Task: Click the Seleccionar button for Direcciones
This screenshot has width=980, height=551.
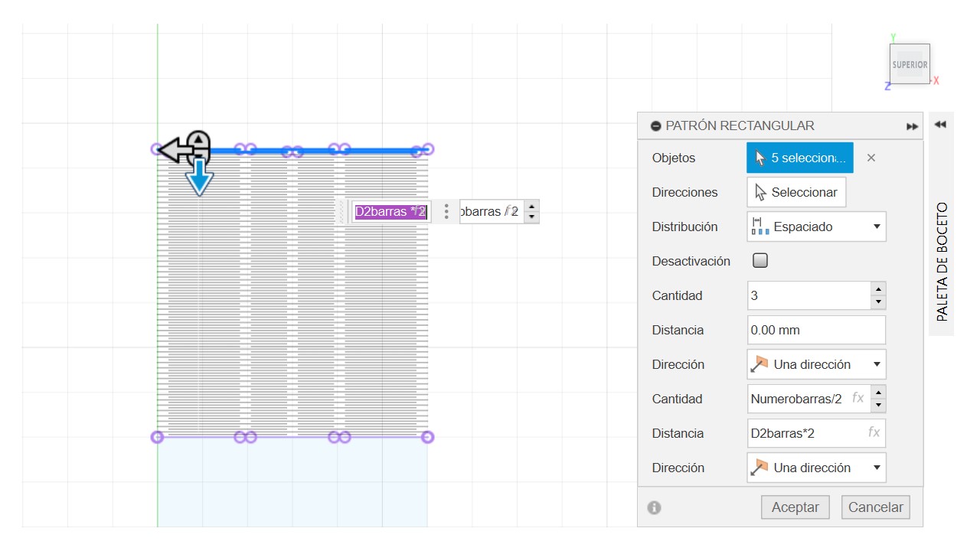Action: pyautogui.click(x=796, y=192)
